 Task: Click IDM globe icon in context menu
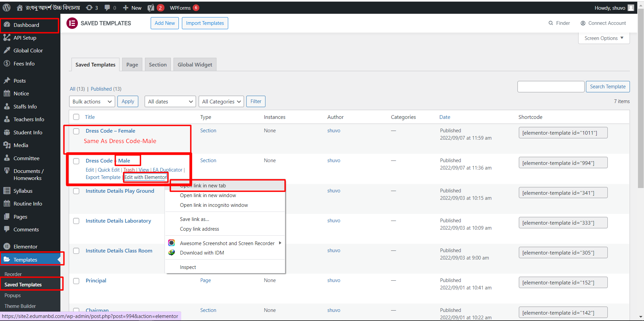tap(171, 253)
